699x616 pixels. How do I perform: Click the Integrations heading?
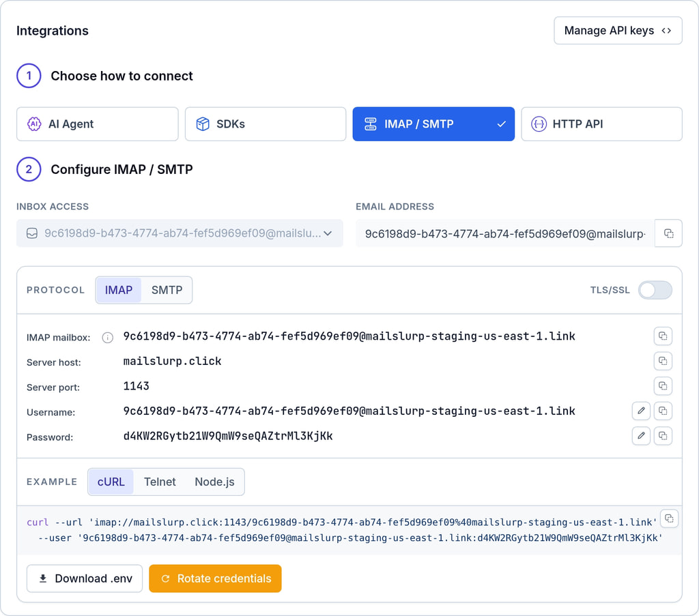52,30
